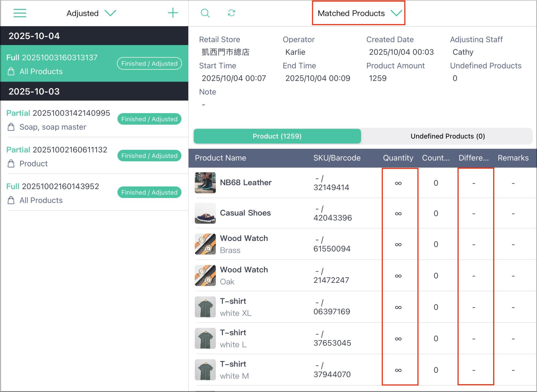Click Casual Shoes product thumbnail
537x392 pixels.
coord(205,213)
